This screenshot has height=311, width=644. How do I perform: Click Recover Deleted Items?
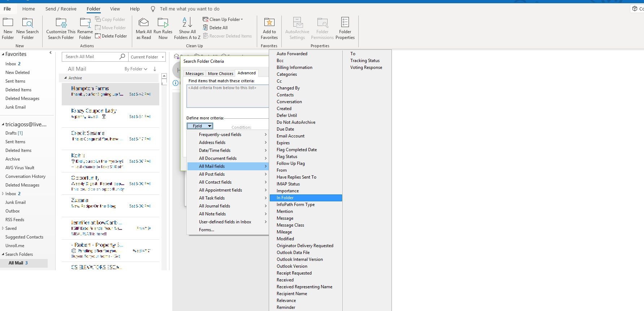[227, 36]
